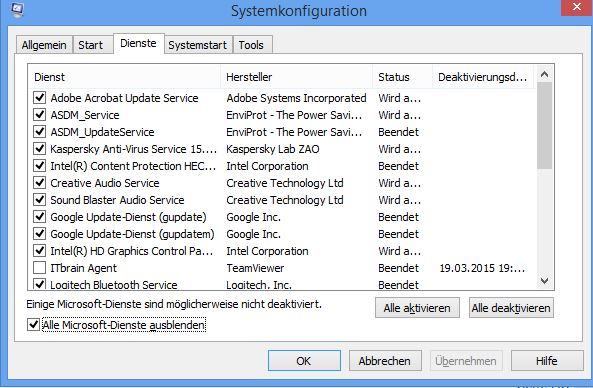Screen dimensions: 593x388
Task: Confirm with the OK button
Action: coord(304,361)
